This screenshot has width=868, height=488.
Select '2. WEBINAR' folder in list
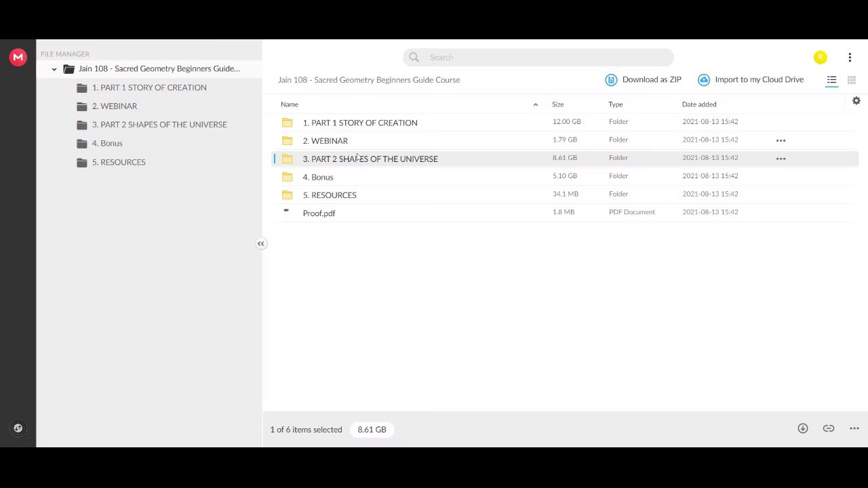(x=566, y=140)
